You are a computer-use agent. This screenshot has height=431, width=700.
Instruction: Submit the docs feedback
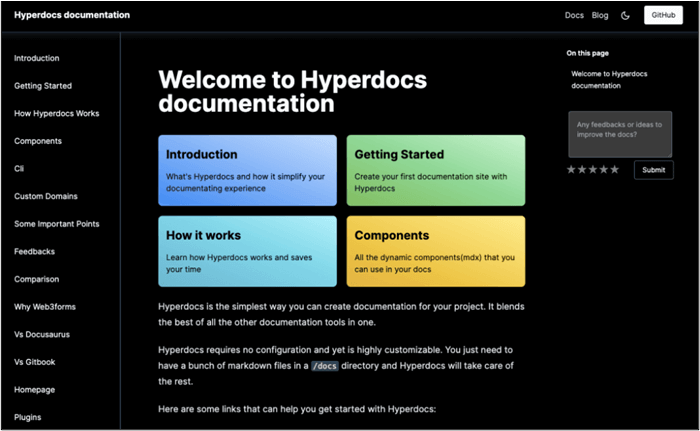pyautogui.click(x=654, y=170)
